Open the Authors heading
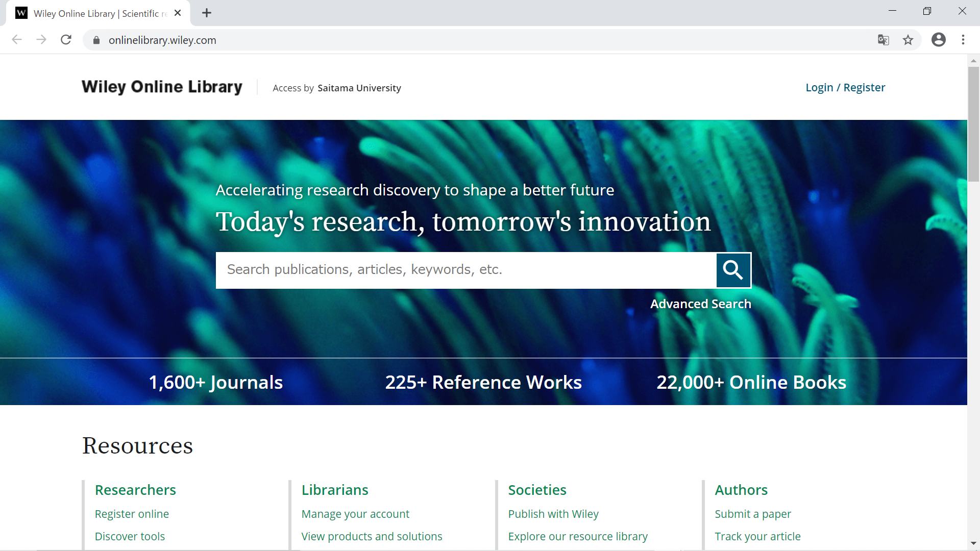The image size is (980, 551). [741, 490]
